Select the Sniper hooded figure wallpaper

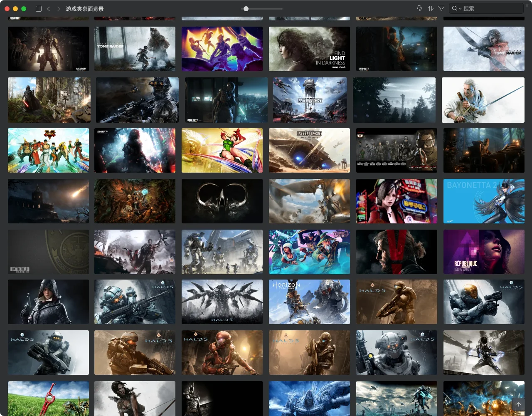point(135,150)
